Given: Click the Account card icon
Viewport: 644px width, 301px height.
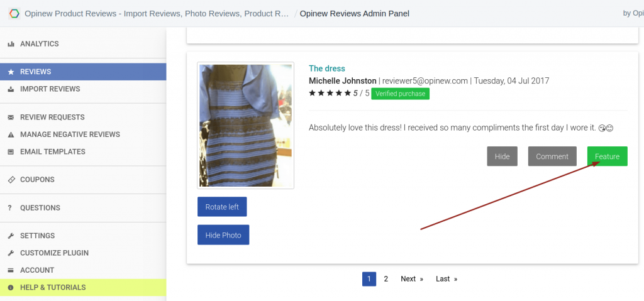Looking at the screenshot, I should click(11, 271).
